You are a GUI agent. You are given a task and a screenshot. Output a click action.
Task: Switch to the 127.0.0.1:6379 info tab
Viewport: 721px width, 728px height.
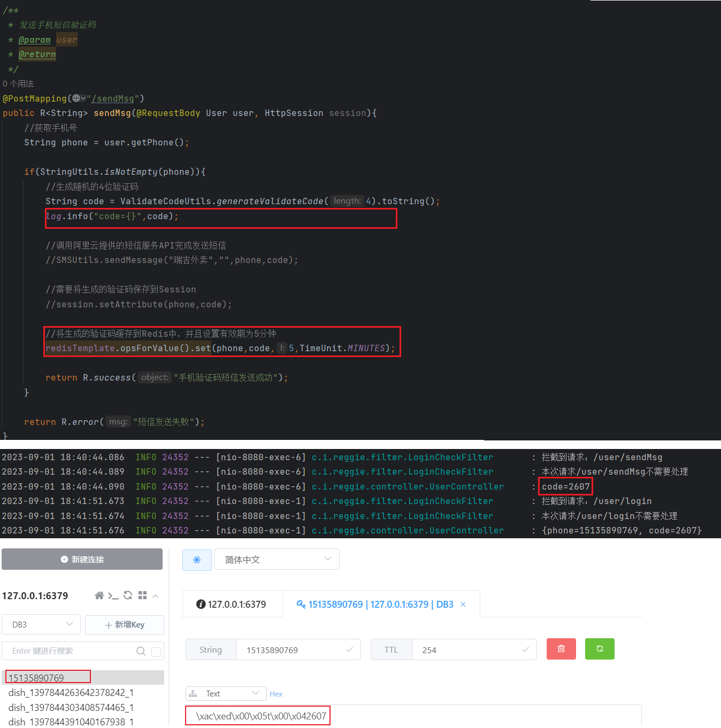pos(232,605)
